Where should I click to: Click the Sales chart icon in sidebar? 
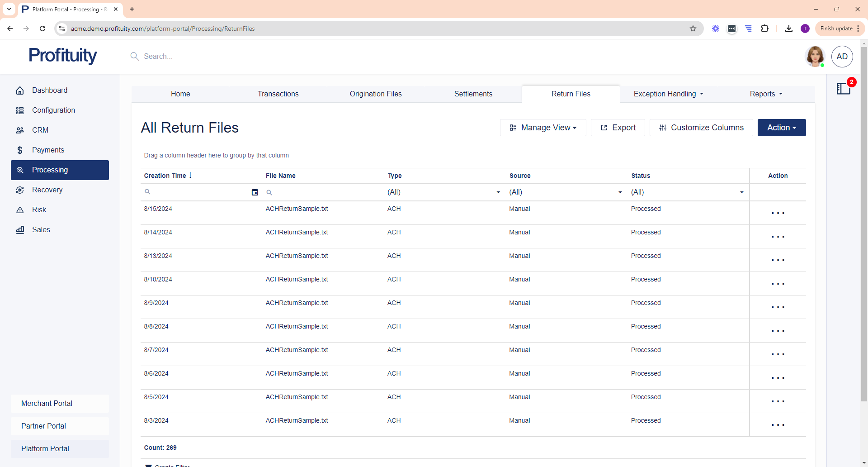pos(20,230)
